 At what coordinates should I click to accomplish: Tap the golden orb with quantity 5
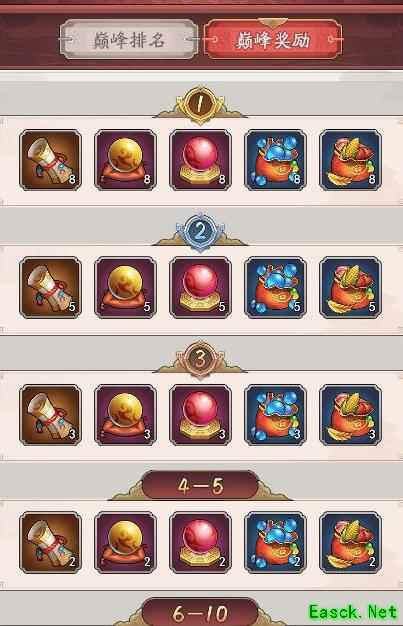tap(125, 287)
